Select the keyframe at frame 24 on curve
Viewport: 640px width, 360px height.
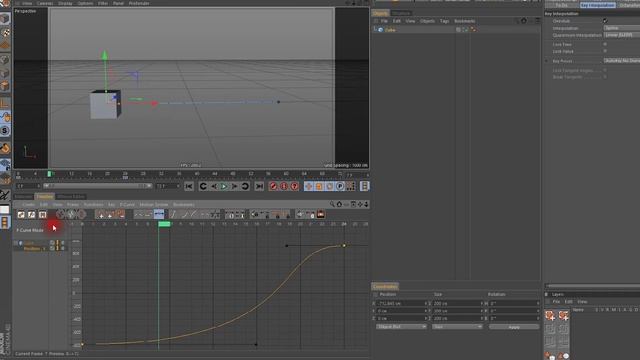coord(344,246)
